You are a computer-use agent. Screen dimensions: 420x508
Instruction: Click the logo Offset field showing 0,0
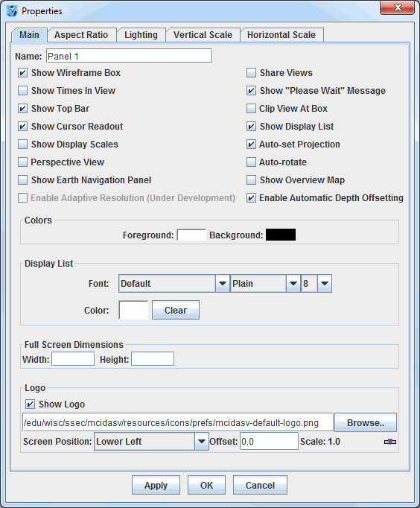click(269, 441)
